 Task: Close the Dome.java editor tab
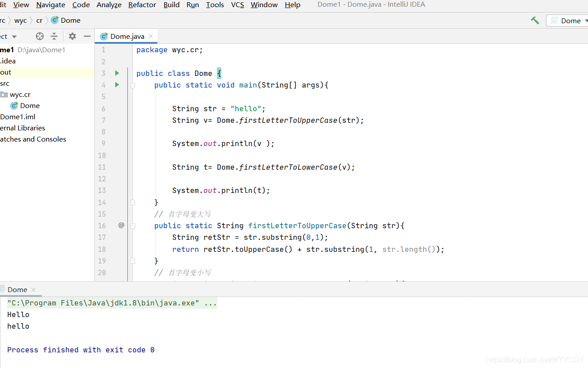click(151, 36)
